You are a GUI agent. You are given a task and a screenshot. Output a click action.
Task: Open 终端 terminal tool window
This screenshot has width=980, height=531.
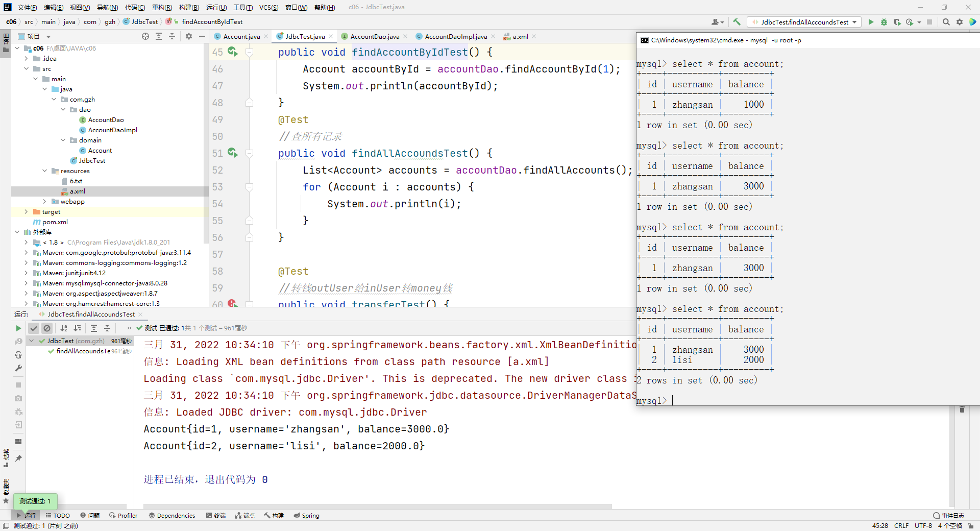pos(215,516)
